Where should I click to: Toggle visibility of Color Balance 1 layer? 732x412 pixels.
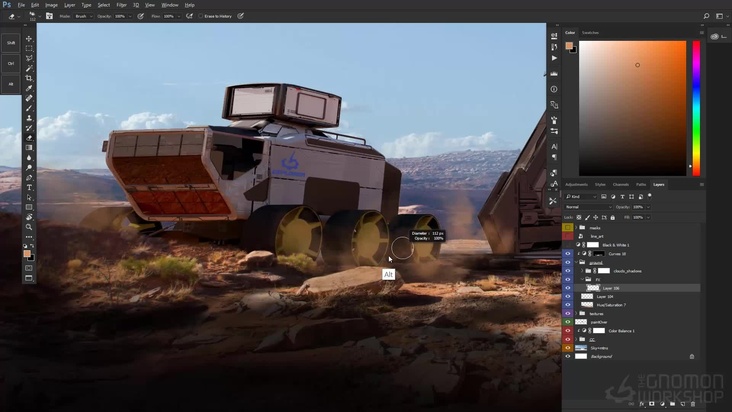[x=567, y=330]
